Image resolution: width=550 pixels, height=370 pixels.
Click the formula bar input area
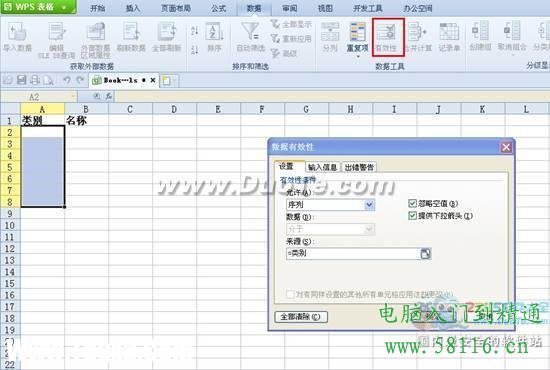[x=331, y=96]
